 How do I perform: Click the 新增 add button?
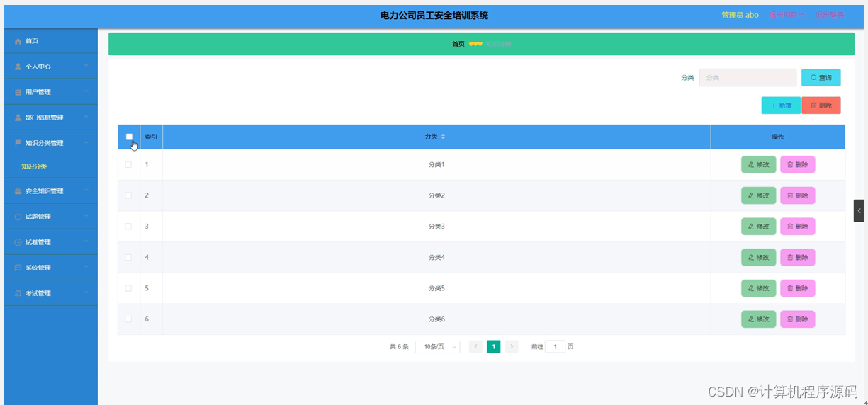pyautogui.click(x=781, y=105)
